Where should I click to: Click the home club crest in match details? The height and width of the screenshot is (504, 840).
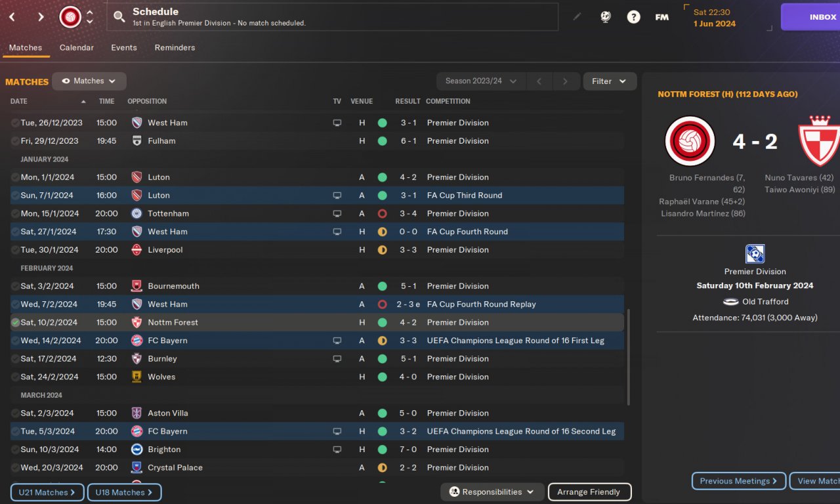pos(690,141)
